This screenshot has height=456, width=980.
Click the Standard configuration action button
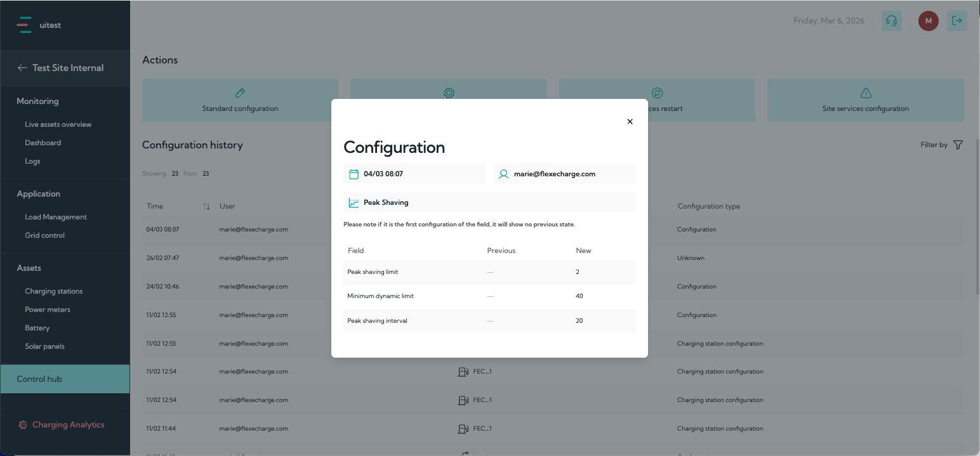click(x=240, y=100)
